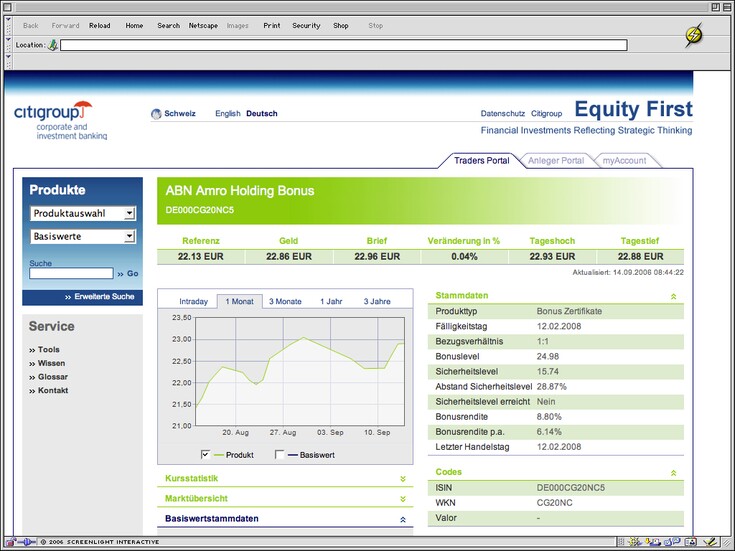Open the newsgroups chat icon in the status bar
Screen dimensions: 735x551
pyautogui.click(x=672, y=542)
